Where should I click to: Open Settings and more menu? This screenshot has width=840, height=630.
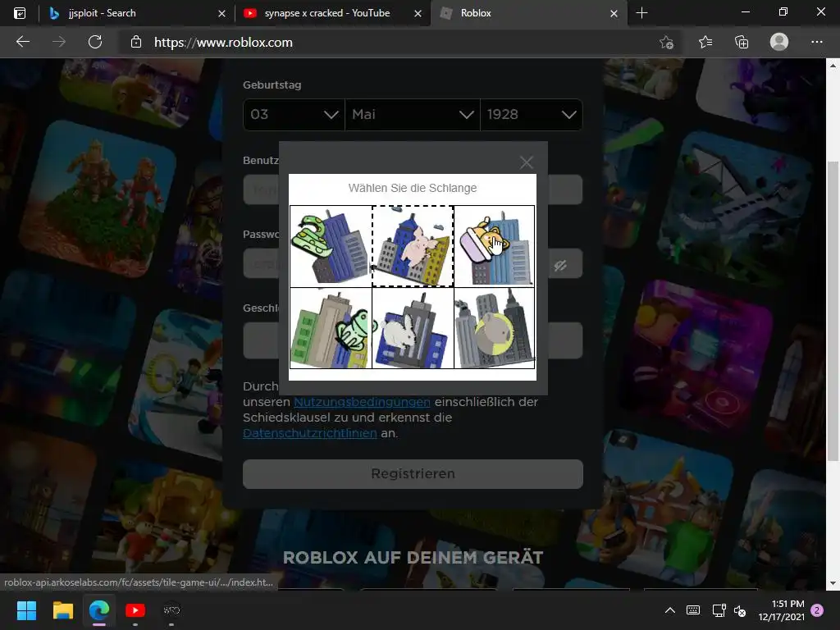817,42
